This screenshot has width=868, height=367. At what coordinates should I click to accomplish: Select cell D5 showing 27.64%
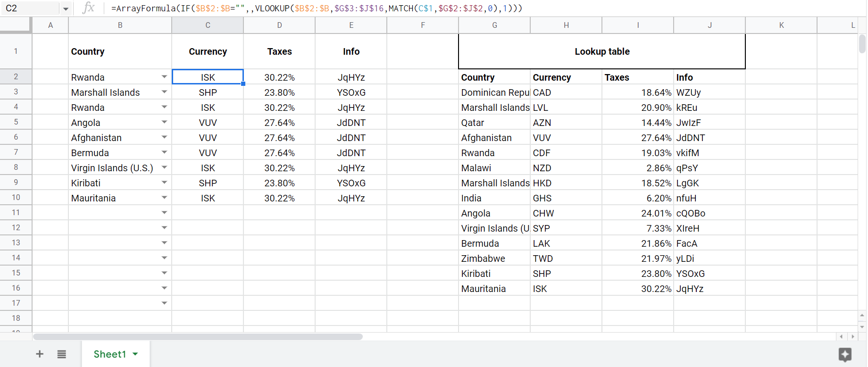click(279, 122)
